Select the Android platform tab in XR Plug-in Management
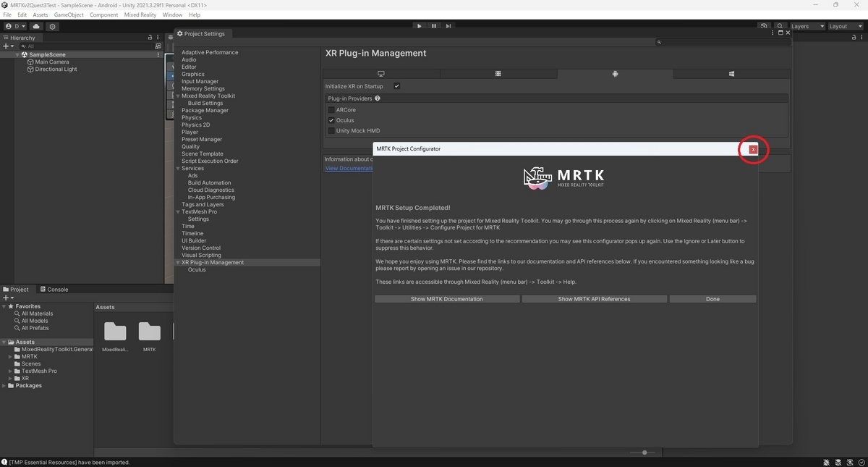The width and height of the screenshot is (868, 467). tap(615, 73)
